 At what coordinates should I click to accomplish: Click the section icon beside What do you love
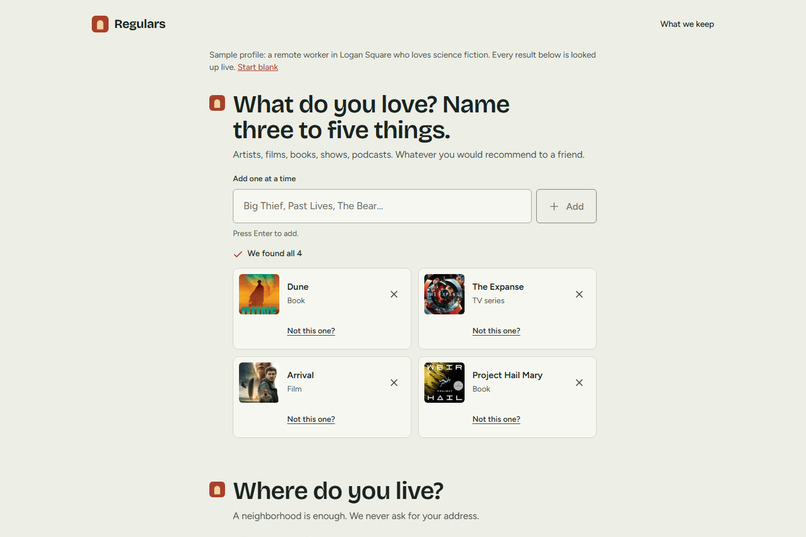(x=217, y=103)
